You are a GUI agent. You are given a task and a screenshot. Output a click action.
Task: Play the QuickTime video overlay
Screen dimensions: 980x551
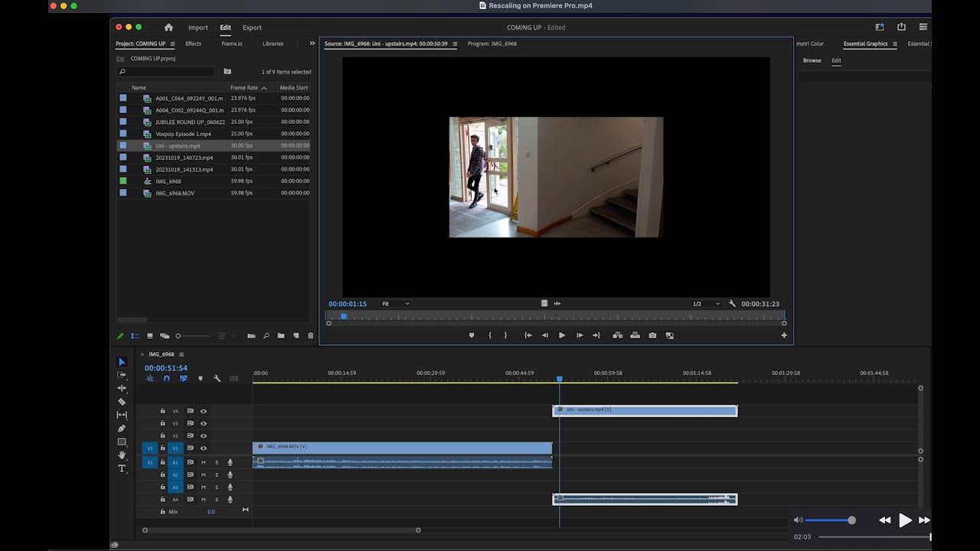coord(905,520)
